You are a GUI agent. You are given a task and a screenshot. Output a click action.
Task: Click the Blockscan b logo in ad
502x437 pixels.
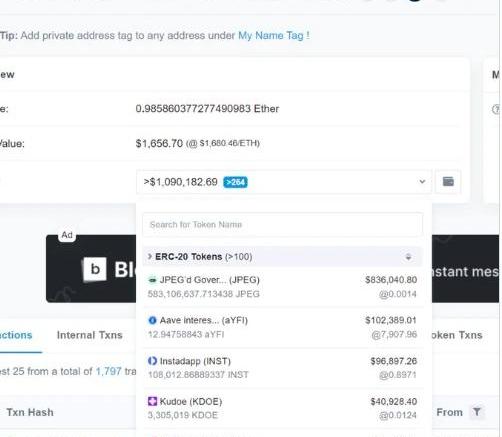click(95, 269)
